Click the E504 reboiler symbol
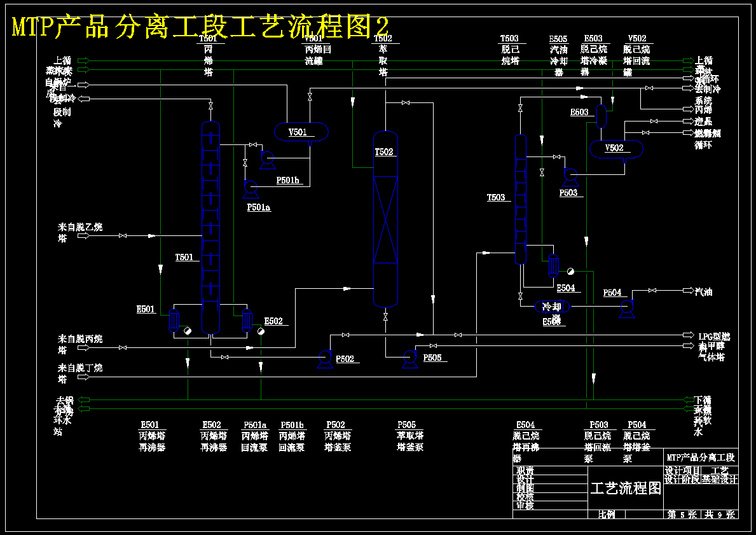This screenshot has height=535, width=756. coord(553,266)
